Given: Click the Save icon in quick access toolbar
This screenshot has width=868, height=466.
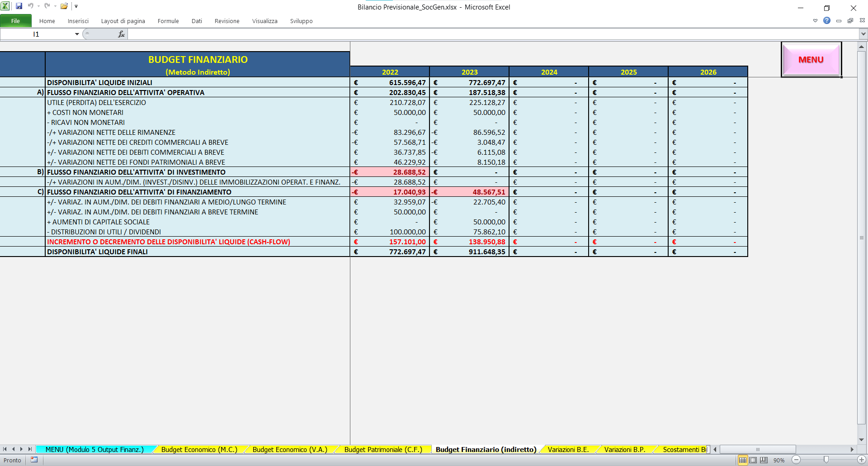Looking at the screenshot, I should [19, 6].
